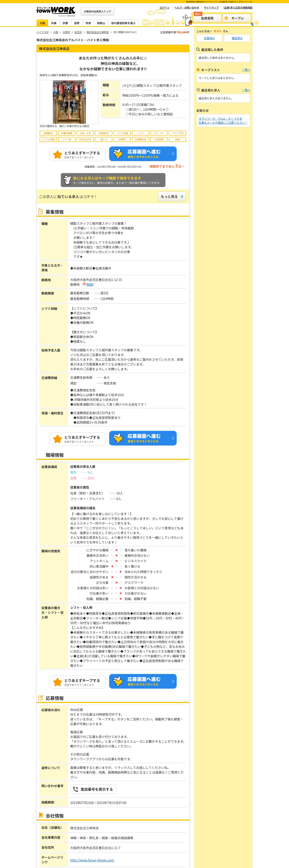Click the 会員登録 button
The width and height of the screenshot is (289, 868).
207,18
